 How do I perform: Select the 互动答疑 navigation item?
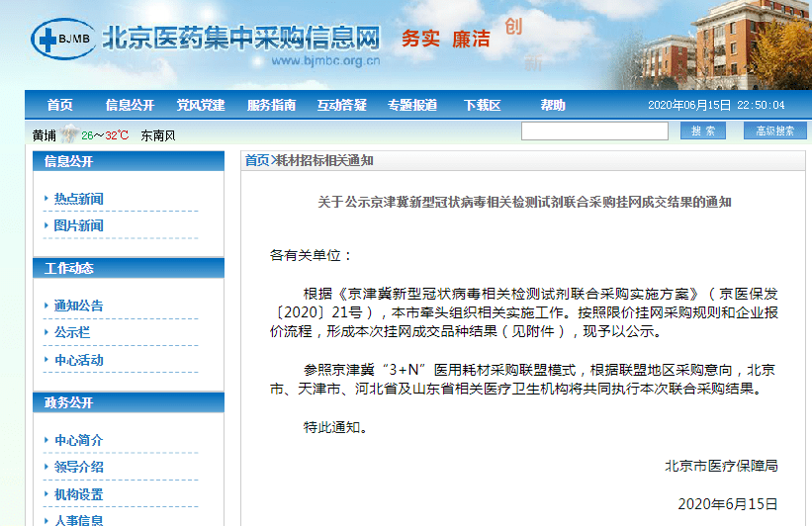(341, 105)
